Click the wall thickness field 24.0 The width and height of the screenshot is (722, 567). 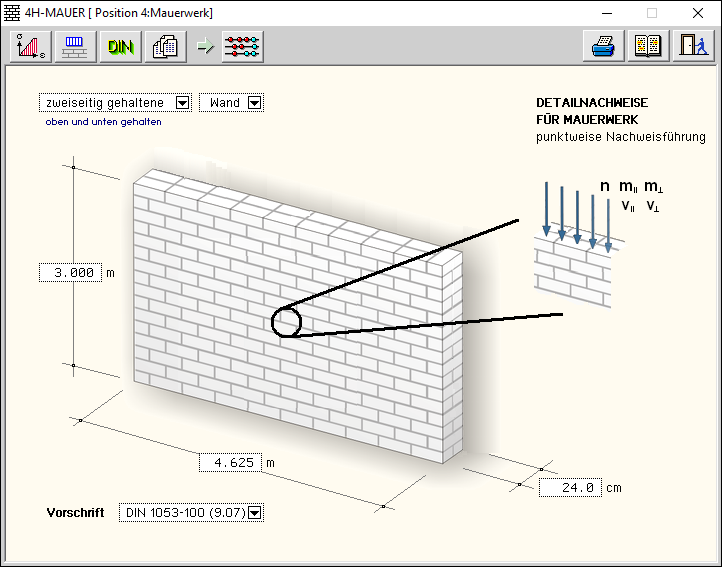click(x=570, y=488)
